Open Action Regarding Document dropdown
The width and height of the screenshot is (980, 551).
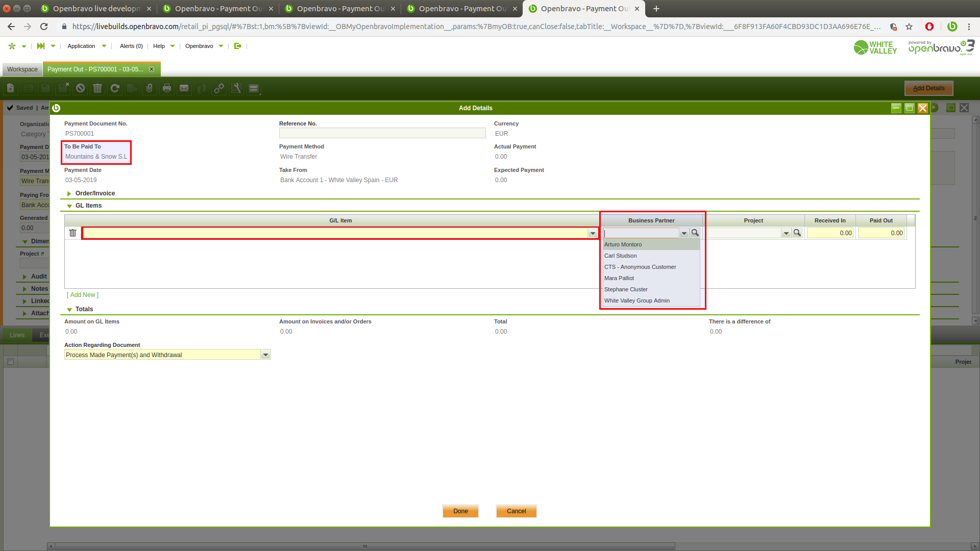pos(265,355)
